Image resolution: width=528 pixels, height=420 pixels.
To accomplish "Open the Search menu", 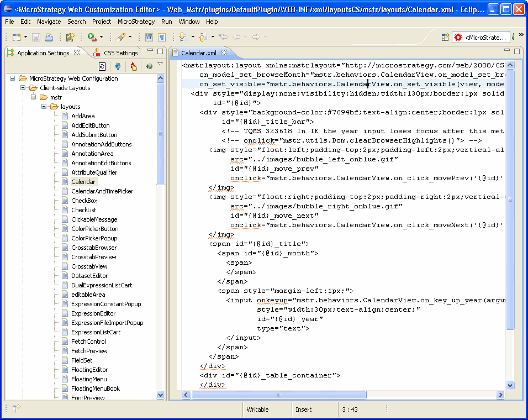I will click(x=76, y=22).
